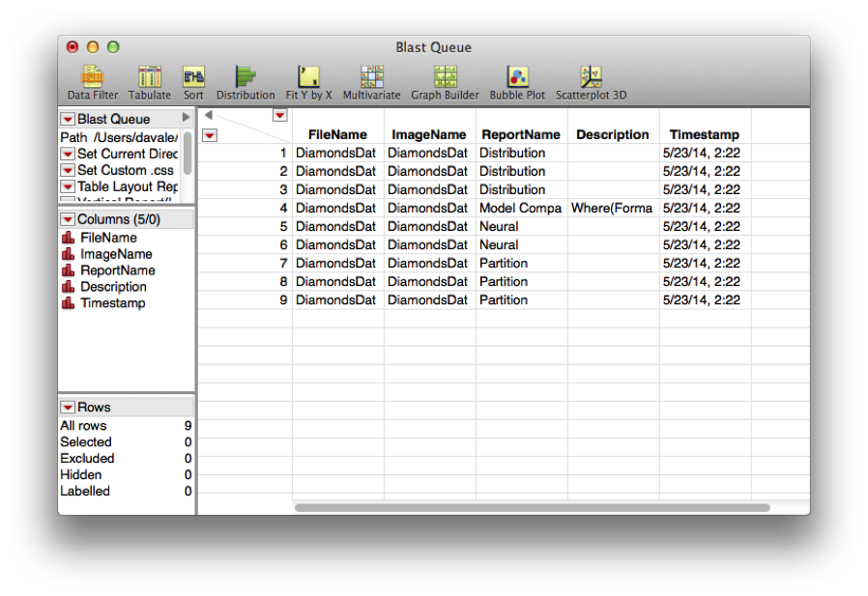Image resolution: width=868 pixels, height=596 pixels.
Task: Toggle the Set Custom .css script disclosure
Action: pos(67,169)
